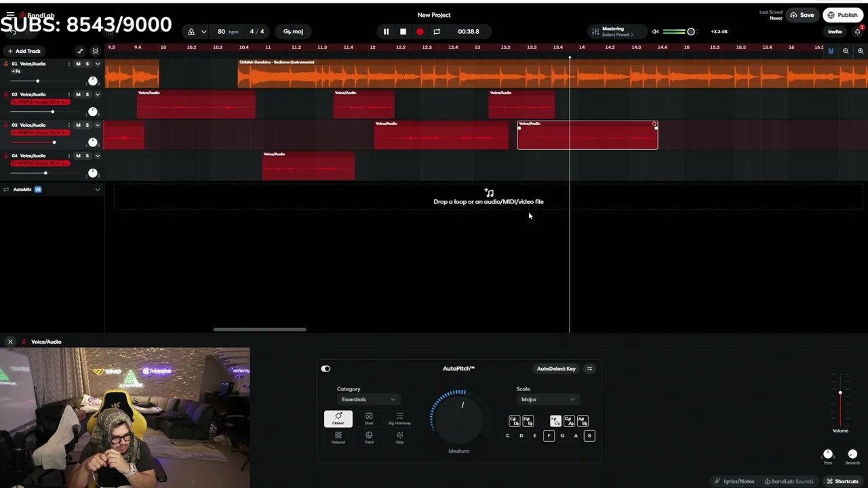Screen dimensions: 868x488
Task: Stop playback with the square button
Action: coord(403,32)
